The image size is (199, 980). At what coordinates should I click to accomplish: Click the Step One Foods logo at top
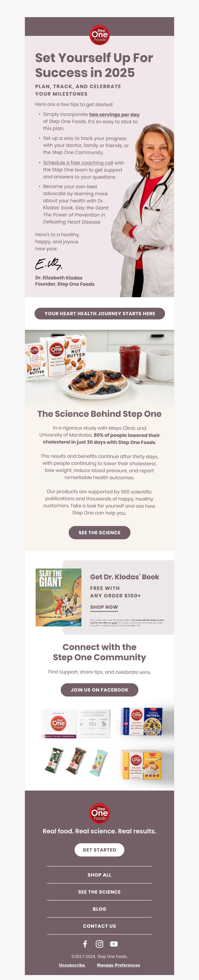coord(99,35)
